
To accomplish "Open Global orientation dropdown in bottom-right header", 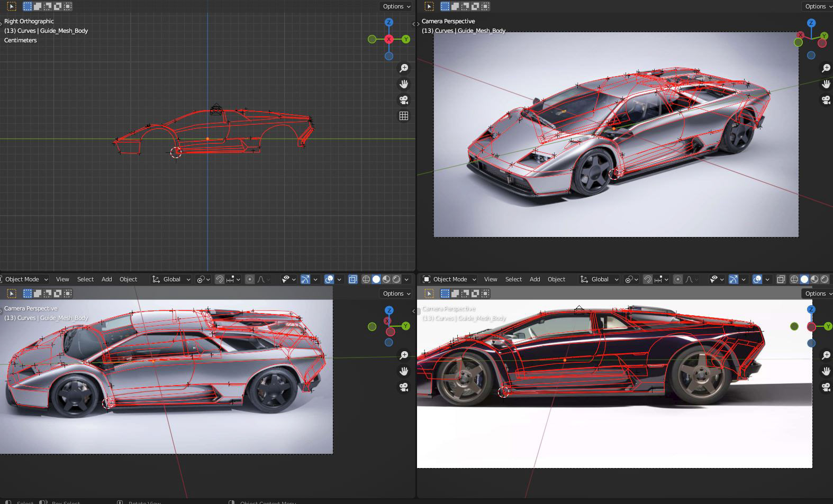I will pyautogui.click(x=600, y=279).
